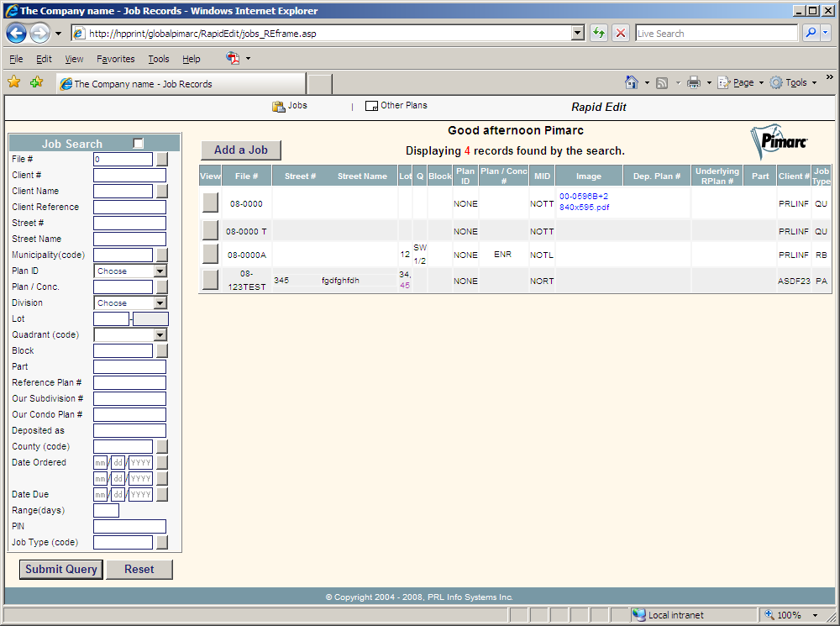Click the Local intranet zone icon

click(x=638, y=615)
